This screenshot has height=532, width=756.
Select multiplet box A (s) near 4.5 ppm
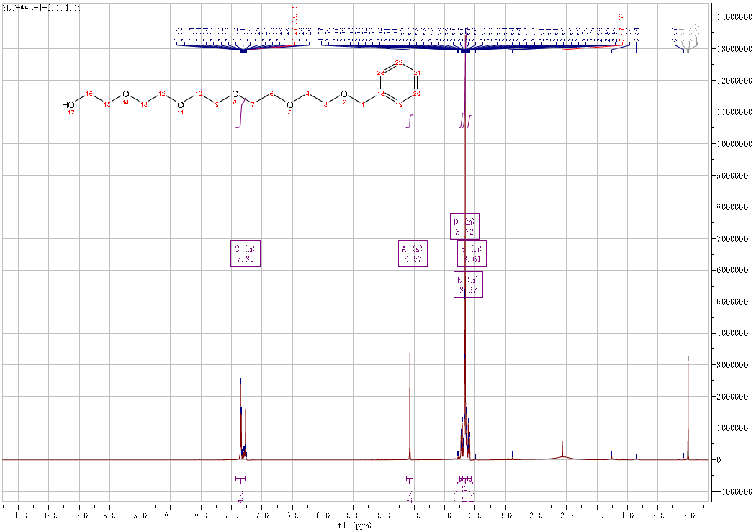[413, 253]
